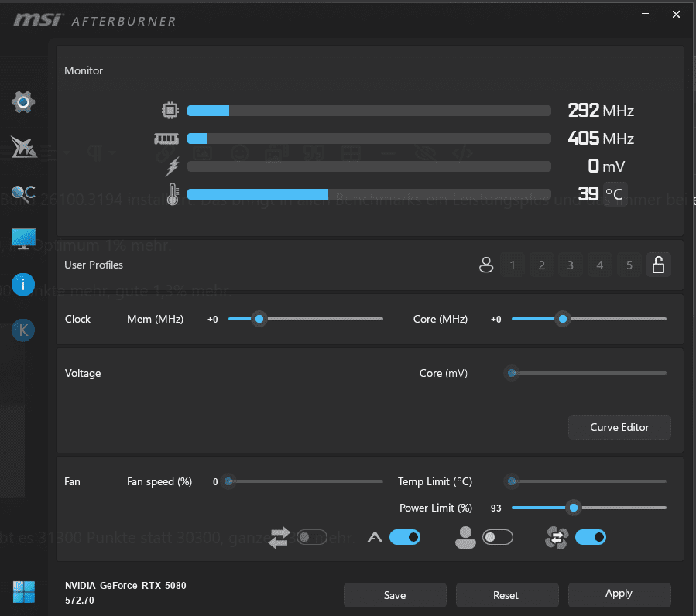Click the profile lock padlock icon

pyautogui.click(x=659, y=265)
